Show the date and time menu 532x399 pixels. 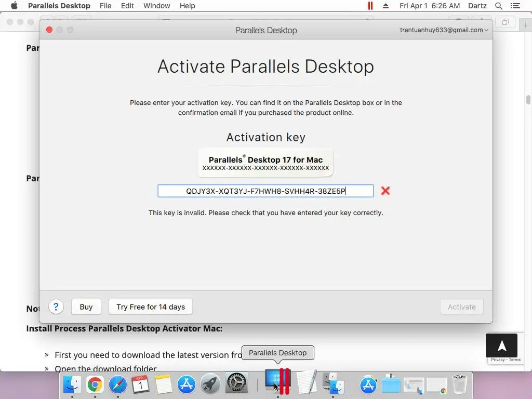(x=430, y=6)
